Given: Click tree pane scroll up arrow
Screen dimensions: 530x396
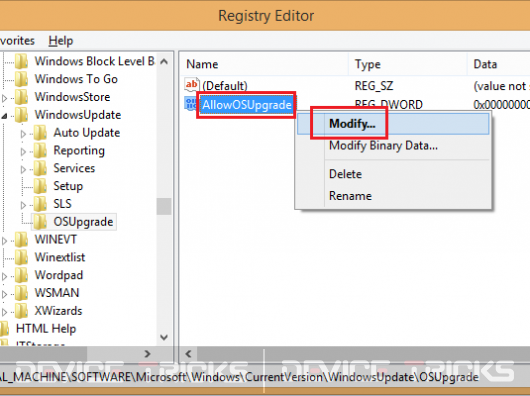Looking at the screenshot, I should [164, 61].
